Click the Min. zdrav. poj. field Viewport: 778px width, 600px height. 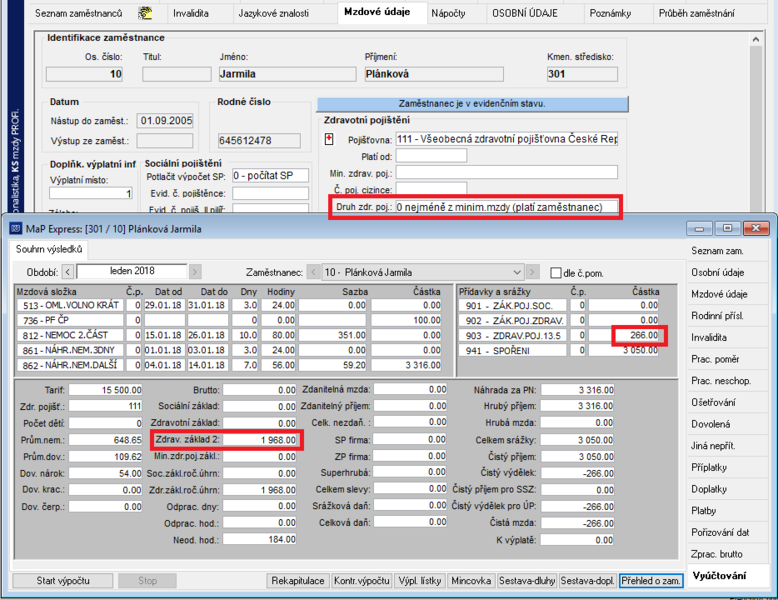point(507,173)
